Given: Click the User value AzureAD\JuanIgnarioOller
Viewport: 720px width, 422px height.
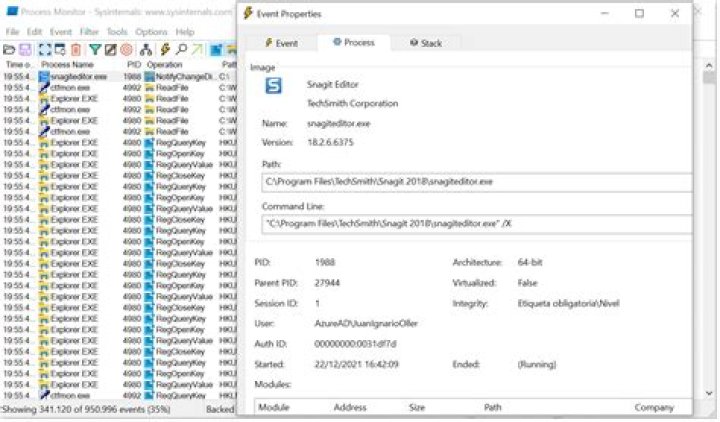Looking at the screenshot, I should click(x=366, y=324).
